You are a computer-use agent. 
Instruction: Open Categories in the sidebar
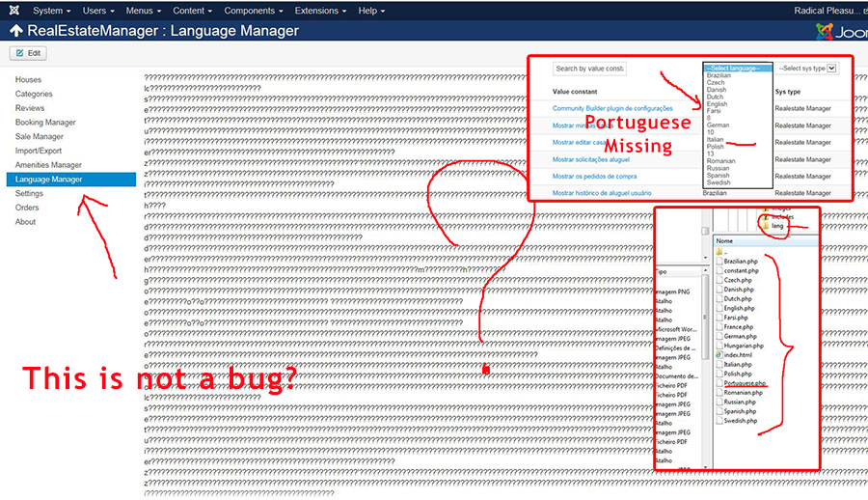point(34,95)
